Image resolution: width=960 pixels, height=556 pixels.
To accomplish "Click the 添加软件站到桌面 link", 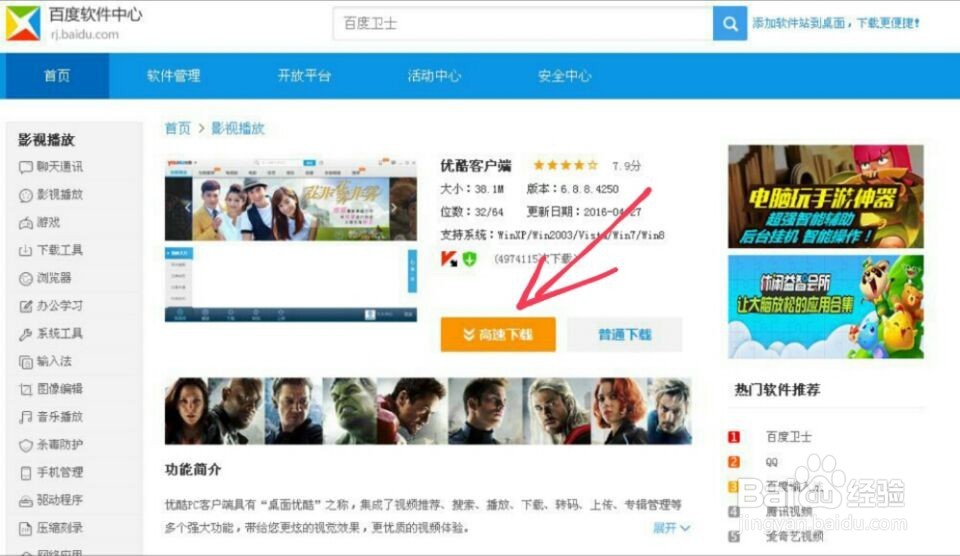I will tap(836, 23).
